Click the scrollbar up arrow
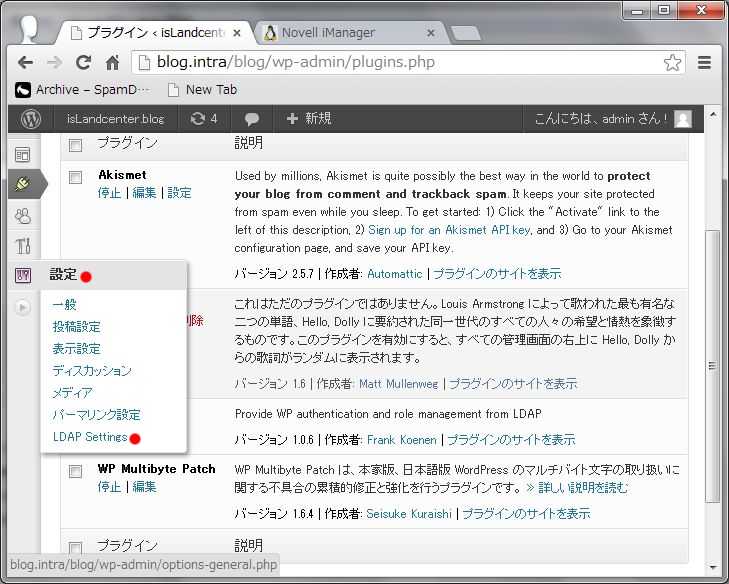This screenshot has width=729, height=584. 712,113
